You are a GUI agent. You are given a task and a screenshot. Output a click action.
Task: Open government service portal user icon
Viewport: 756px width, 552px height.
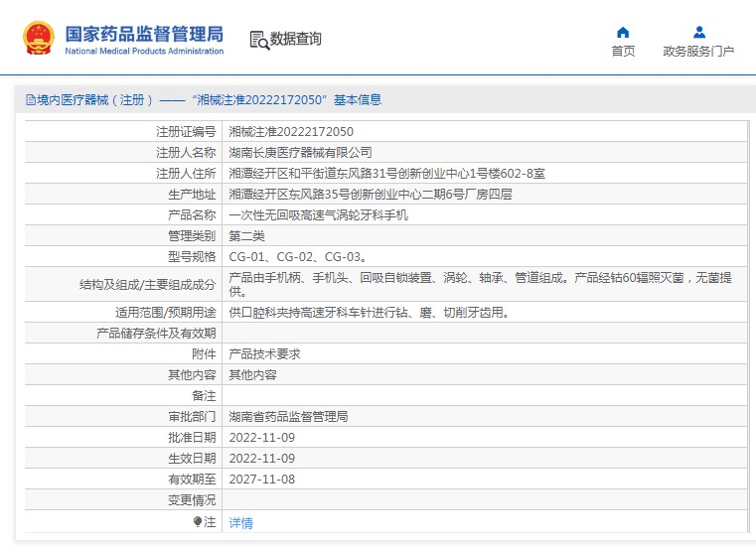[x=699, y=33]
